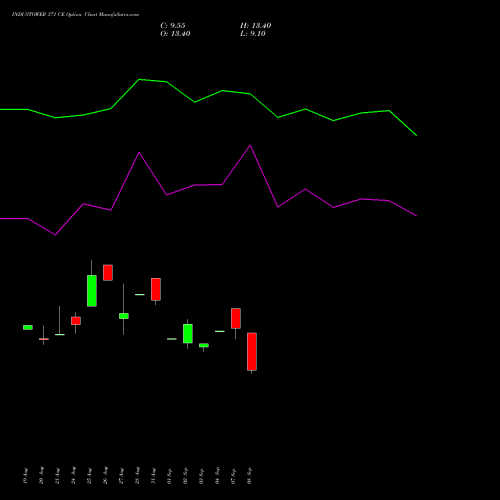Image resolution: width=500 pixels, height=500 pixels.
Task: Select the red candle for 31 Aug
Action: [156, 289]
